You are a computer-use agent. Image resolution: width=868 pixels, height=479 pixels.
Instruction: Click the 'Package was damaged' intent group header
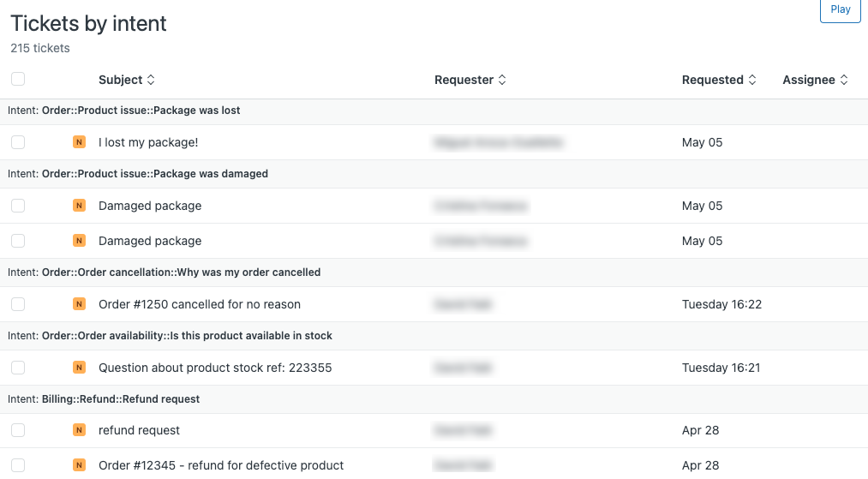point(434,174)
